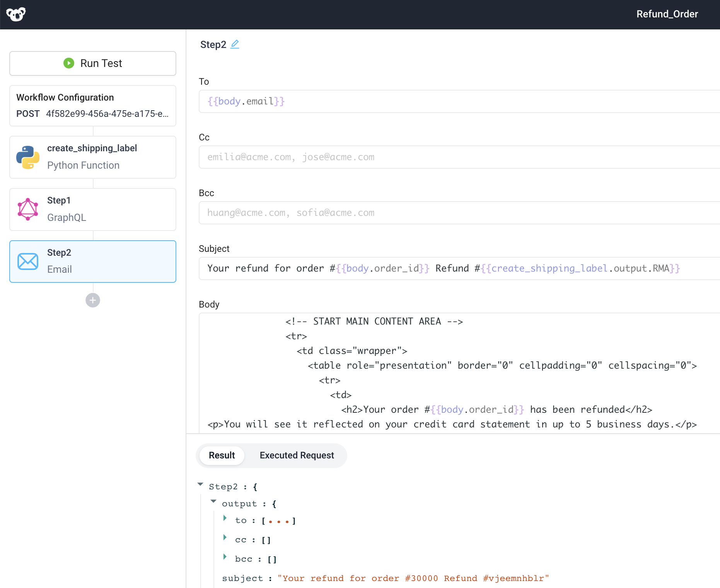Click the GraphQL icon on Step1
The height and width of the screenshot is (588, 720).
pyautogui.click(x=27, y=209)
